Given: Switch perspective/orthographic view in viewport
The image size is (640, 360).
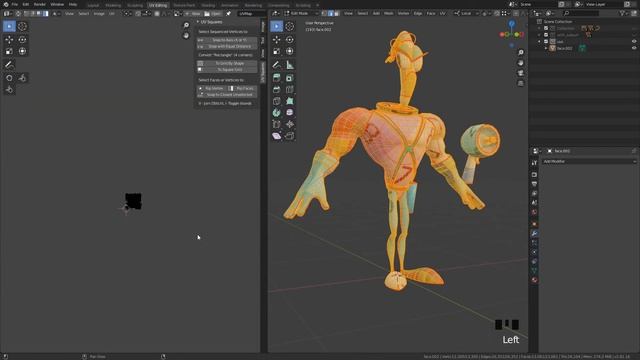Looking at the screenshot, I should (x=520, y=83).
